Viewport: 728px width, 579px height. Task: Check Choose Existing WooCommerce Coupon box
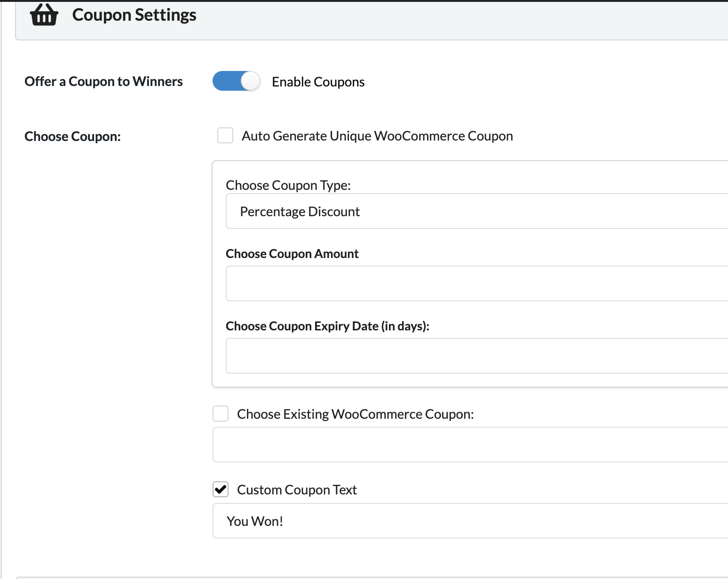click(x=221, y=414)
